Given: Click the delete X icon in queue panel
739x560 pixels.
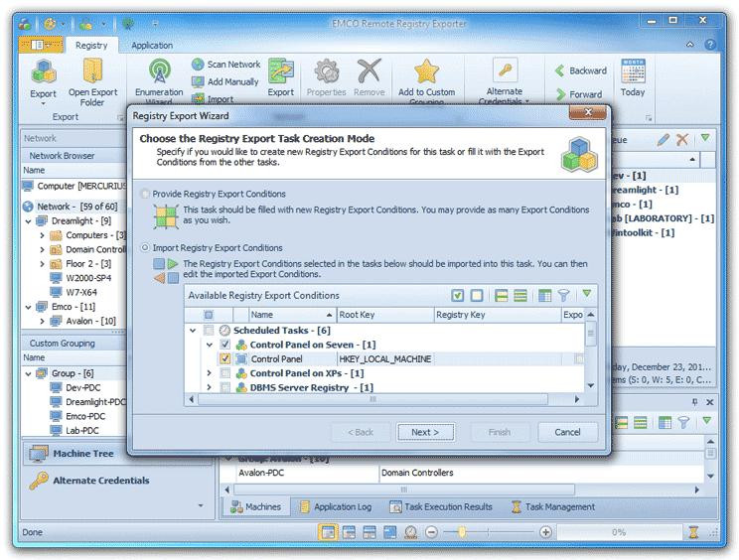Looking at the screenshot, I should coord(682,139).
